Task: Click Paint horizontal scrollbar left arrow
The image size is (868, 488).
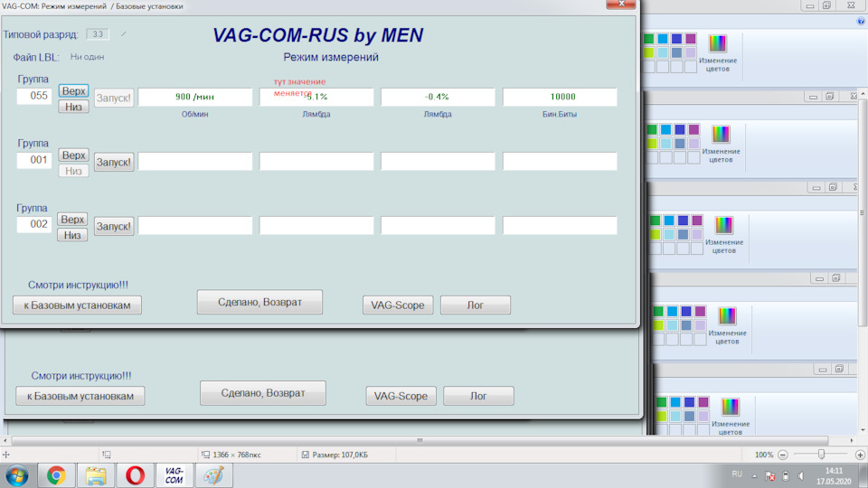Action: (x=5, y=440)
